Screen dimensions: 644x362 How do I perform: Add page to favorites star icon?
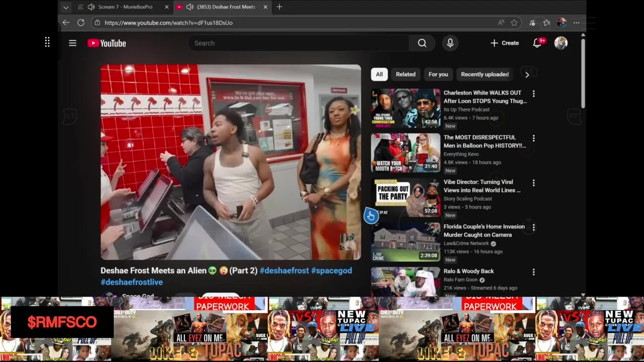514,23
